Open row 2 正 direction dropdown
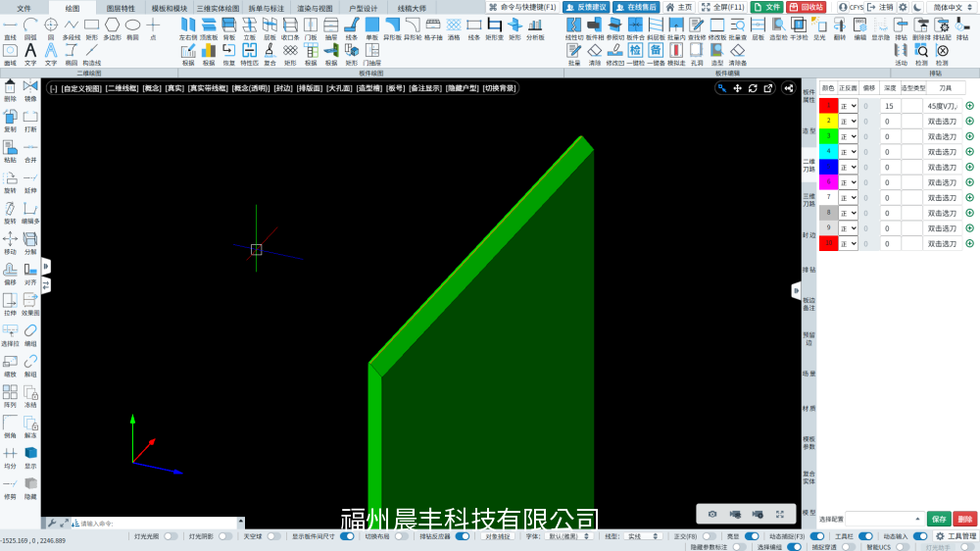980x551 pixels. [848, 122]
